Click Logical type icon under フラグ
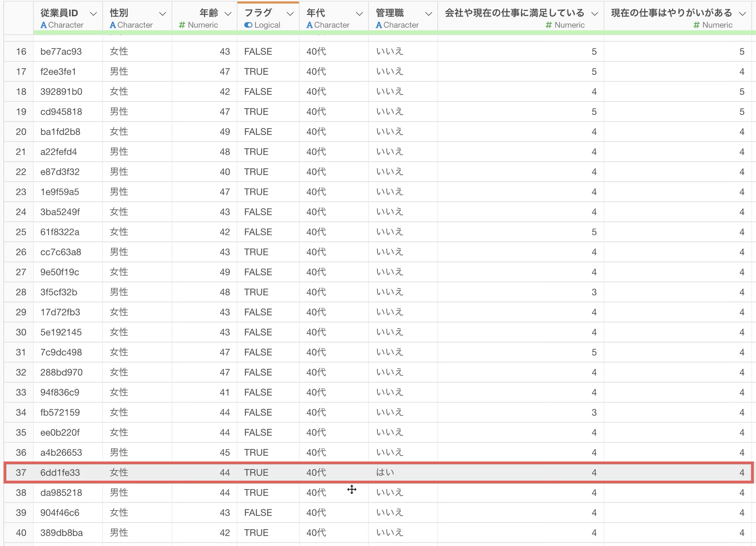 click(x=248, y=25)
